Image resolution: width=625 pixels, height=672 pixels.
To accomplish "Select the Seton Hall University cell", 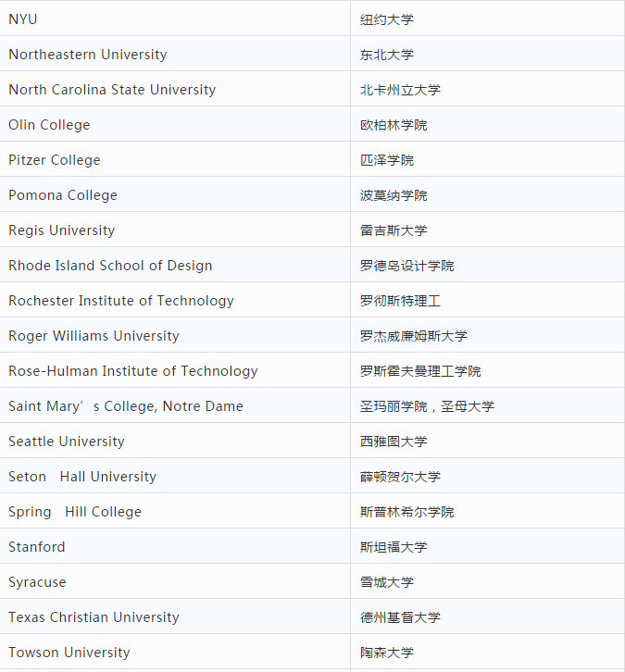I will point(82,477).
